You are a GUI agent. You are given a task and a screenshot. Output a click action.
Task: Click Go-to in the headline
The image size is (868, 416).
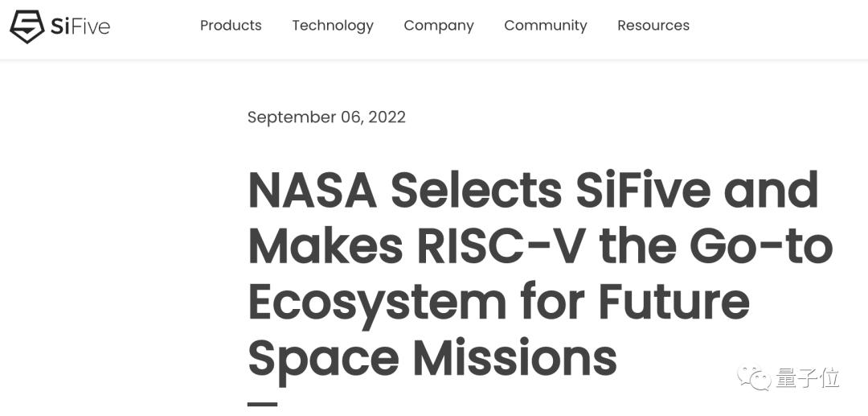[761, 246]
